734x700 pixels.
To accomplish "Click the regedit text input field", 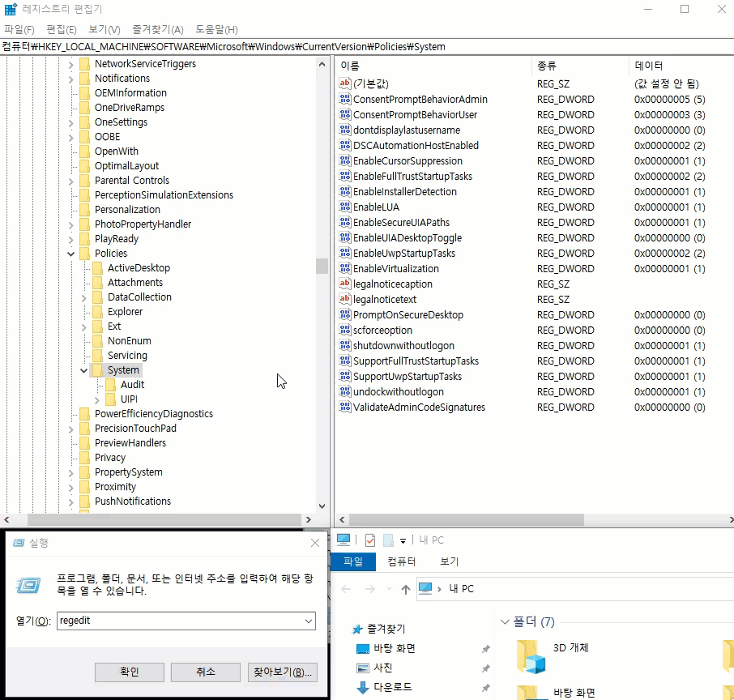I will [180, 621].
